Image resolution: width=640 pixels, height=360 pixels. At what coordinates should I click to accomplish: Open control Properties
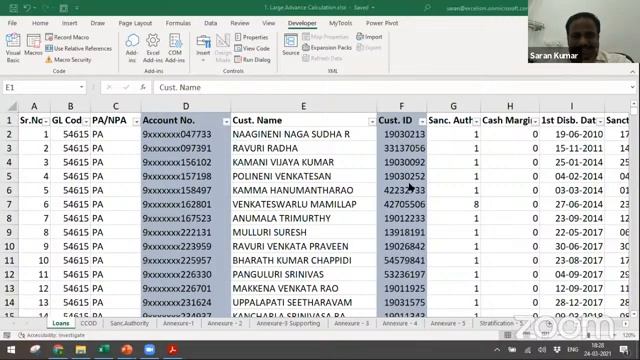tap(251, 37)
